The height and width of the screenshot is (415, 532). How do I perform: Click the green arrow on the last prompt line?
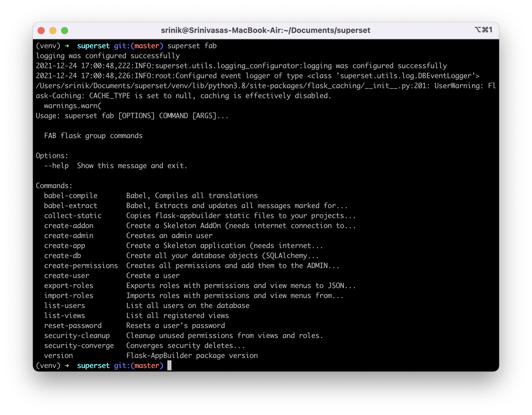click(x=67, y=366)
